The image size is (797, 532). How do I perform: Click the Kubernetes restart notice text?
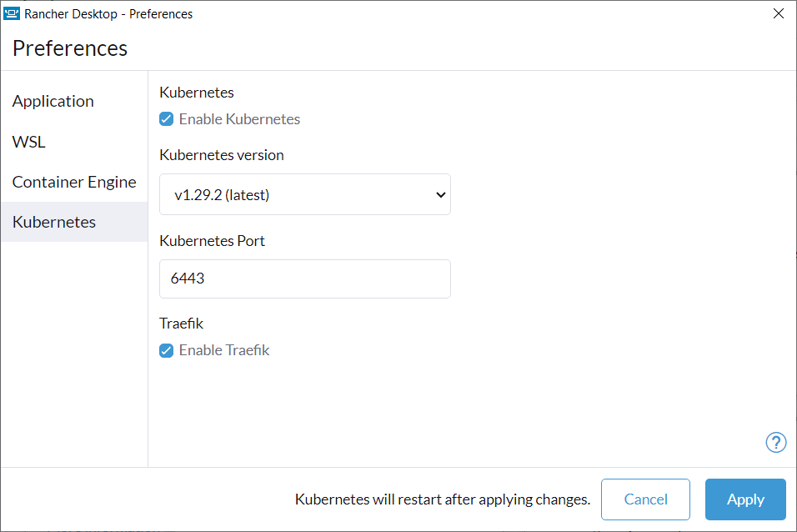click(443, 499)
